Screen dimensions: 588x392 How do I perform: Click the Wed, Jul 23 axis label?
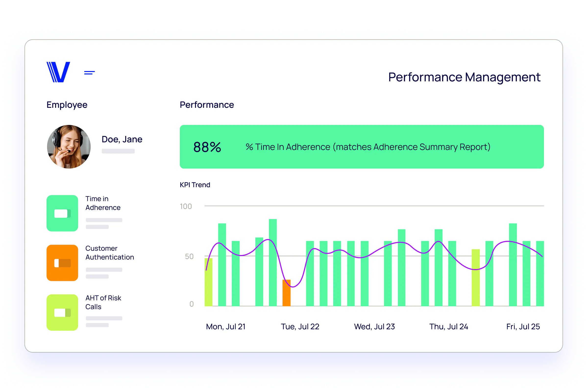[x=375, y=327]
